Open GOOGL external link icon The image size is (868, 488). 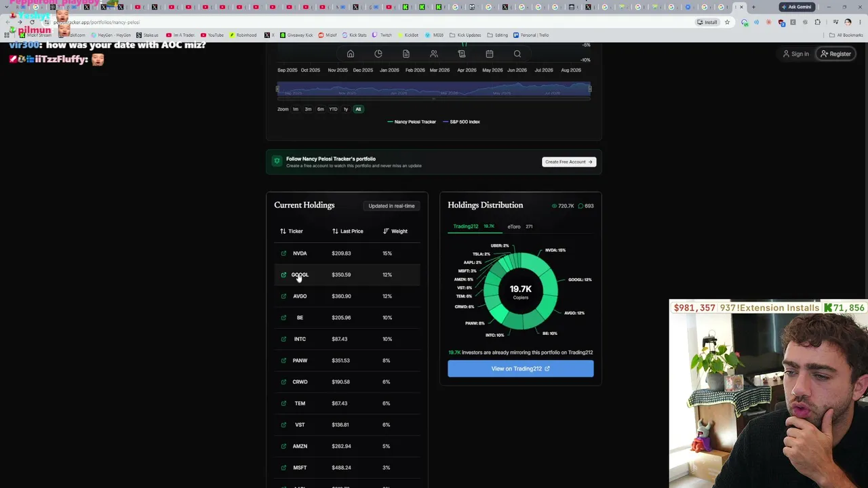(x=283, y=274)
